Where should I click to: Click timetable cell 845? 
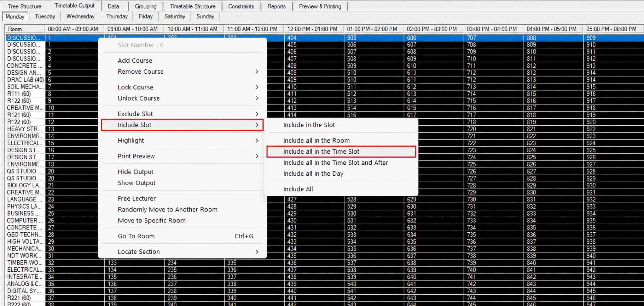click(x=553, y=298)
